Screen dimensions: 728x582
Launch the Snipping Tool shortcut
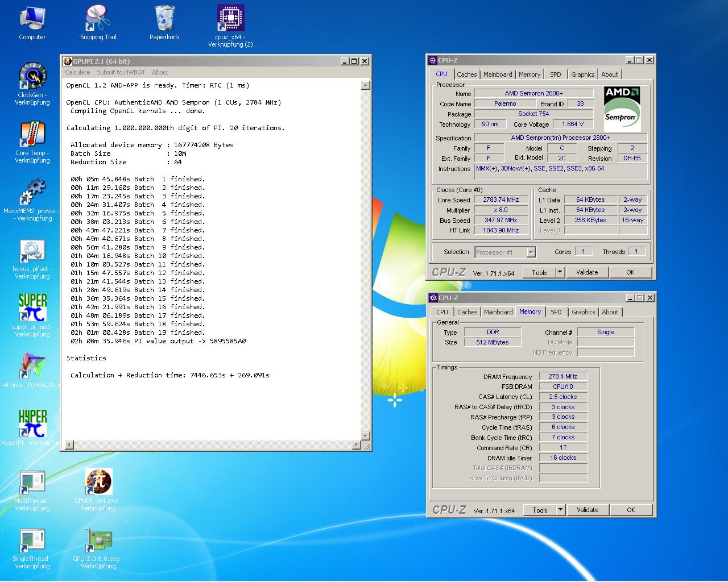click(x=98, y=23)
